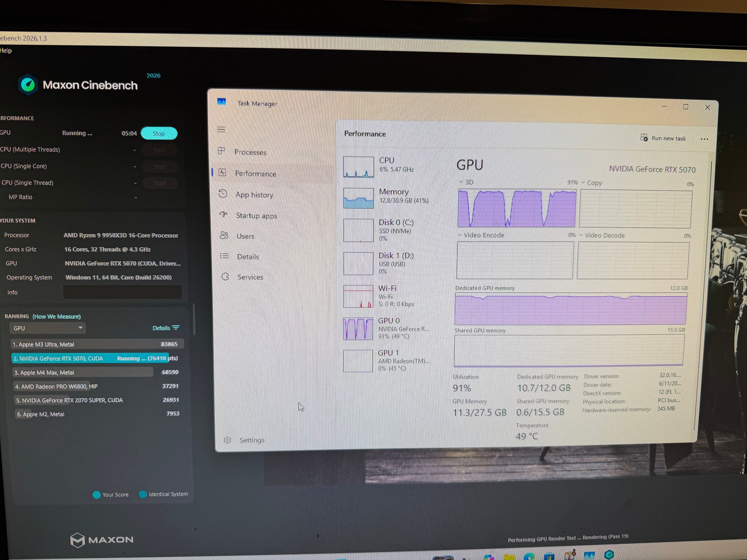Open the Help menu in Cinebench

pos(6,51)
